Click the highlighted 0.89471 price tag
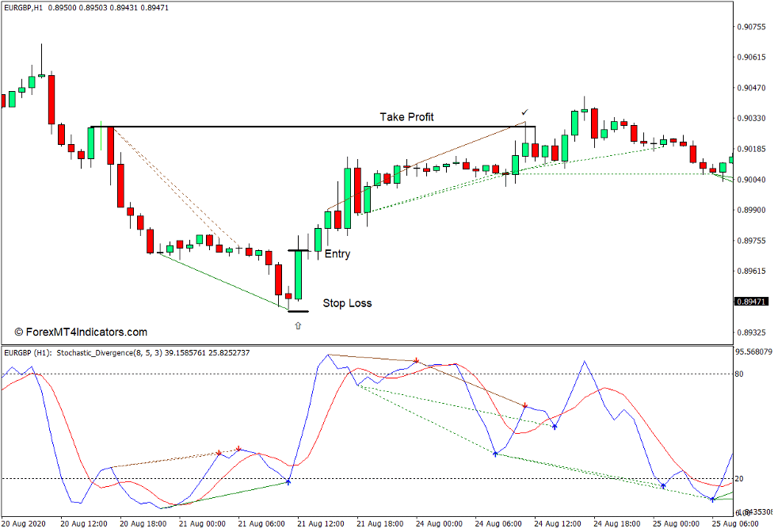 (x=752, y=300)
